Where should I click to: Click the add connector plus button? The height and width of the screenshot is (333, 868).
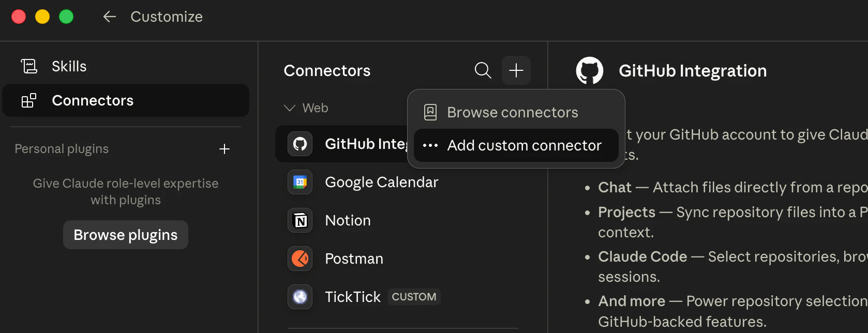(x=516, y=70)
